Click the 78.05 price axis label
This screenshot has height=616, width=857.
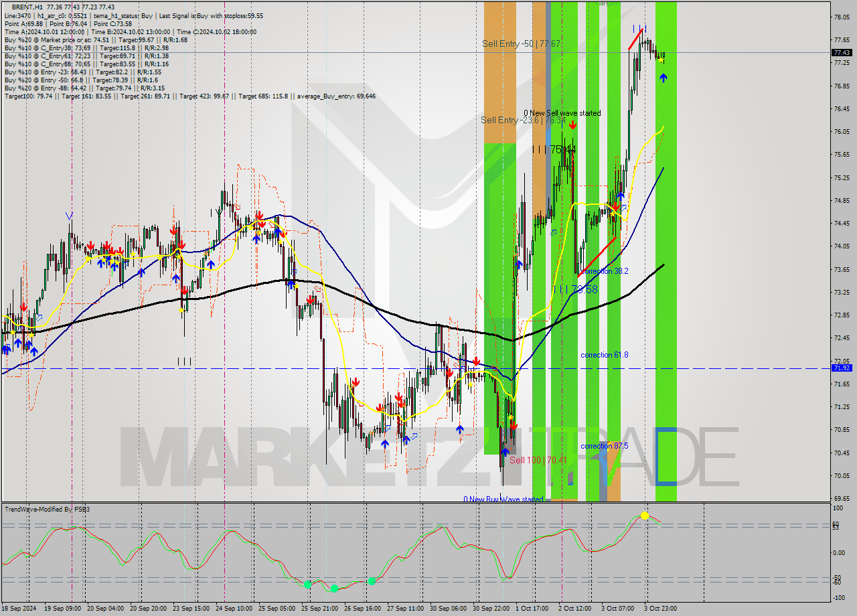click(x=842, y=17)
